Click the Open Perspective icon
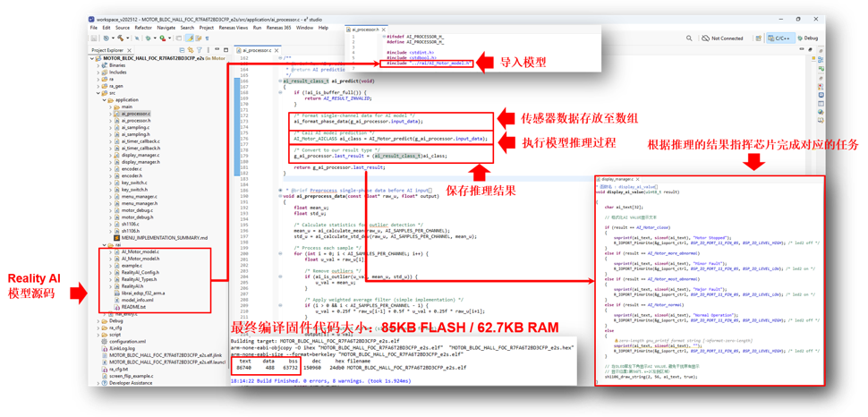 coord(759,38)
